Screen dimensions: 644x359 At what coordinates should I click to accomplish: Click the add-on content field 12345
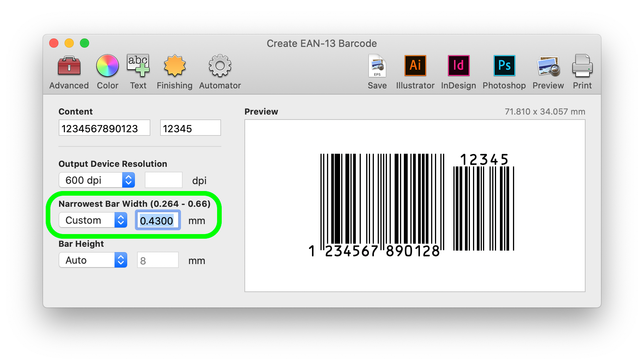click(191, 128)
